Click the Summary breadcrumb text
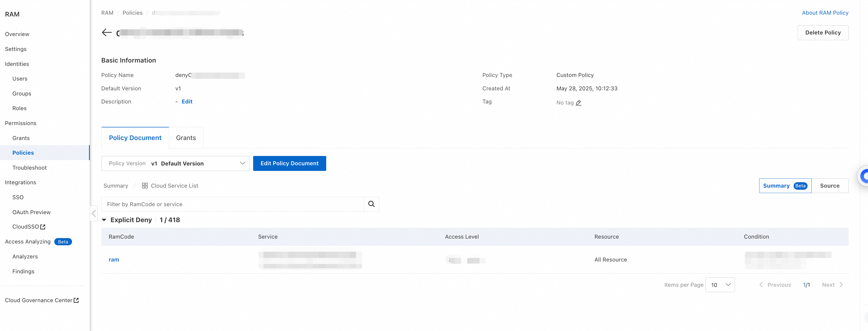The image size is (868, 331). pyautogui.click(x=116, y=186)
